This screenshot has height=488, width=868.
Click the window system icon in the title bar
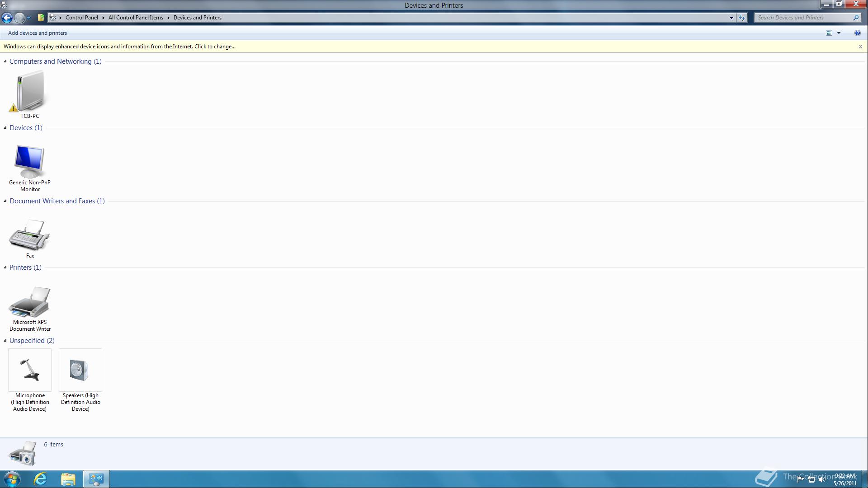click(4, 5)
